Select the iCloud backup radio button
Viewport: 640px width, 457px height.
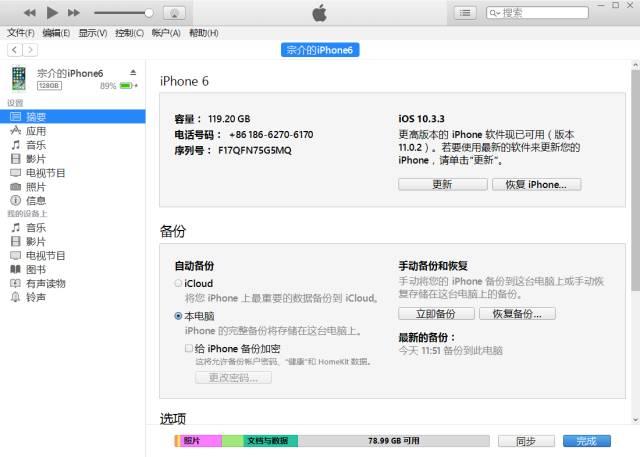[178, 283]
